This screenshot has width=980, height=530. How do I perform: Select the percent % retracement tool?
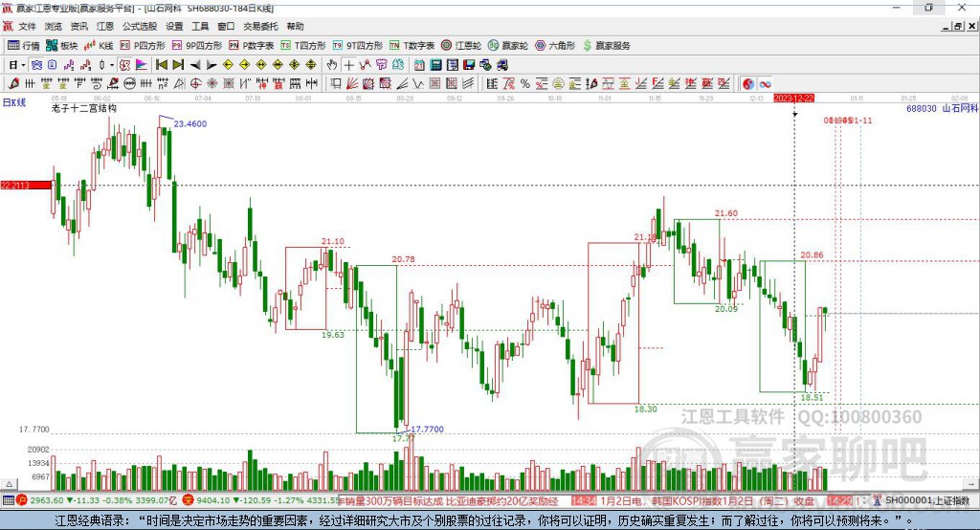point(525,84)
